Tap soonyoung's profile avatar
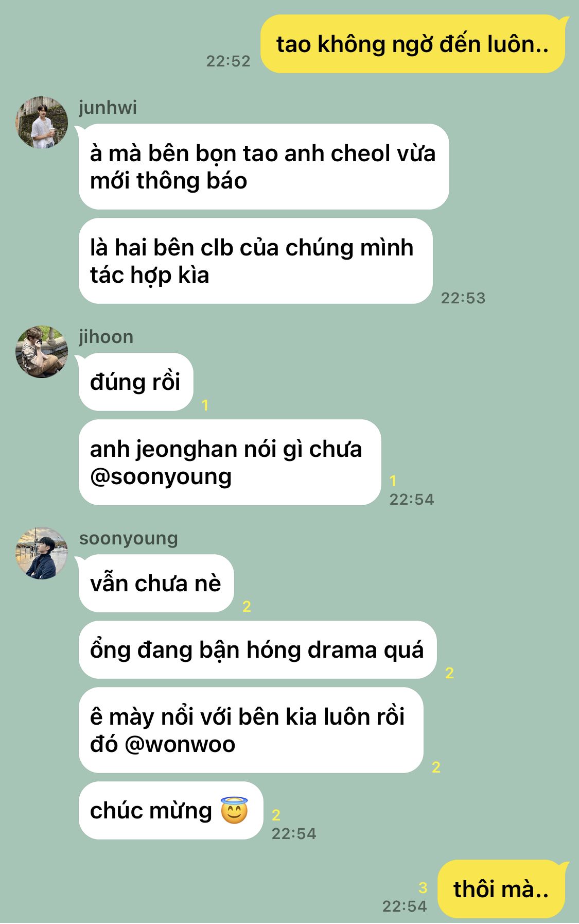 (42, 553)
